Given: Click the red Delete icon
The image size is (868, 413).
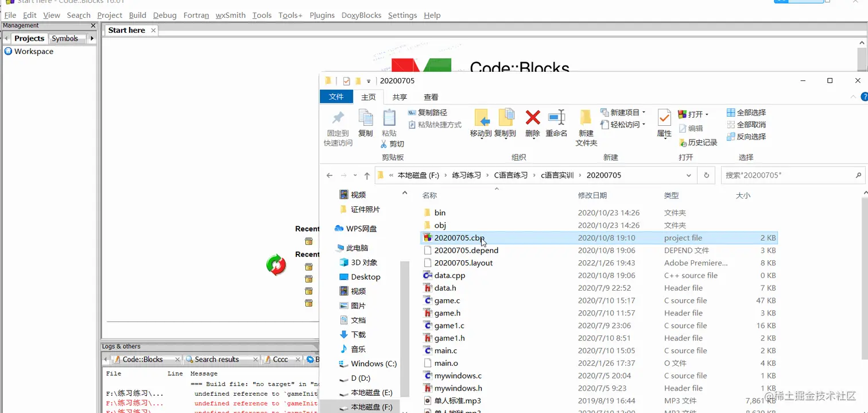Looking at the screenshot, I should tap(533, 117).
